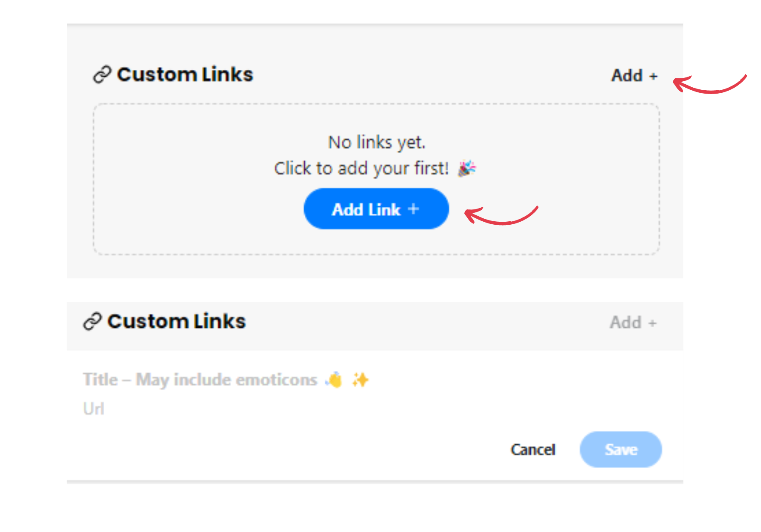Click the plus icon inside Add Link button
The height and width of the screenshot is (532, 761).
pyautogui.click(x=413, y=209)
